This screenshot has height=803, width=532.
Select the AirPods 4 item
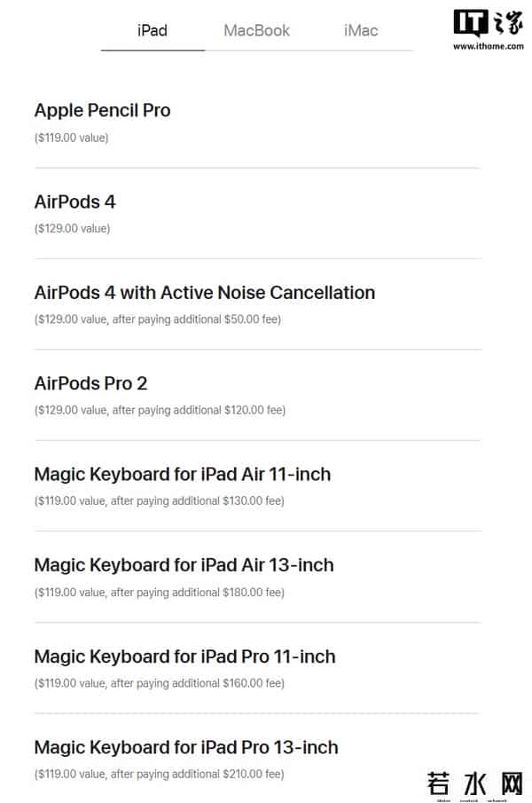click(74, 202)
